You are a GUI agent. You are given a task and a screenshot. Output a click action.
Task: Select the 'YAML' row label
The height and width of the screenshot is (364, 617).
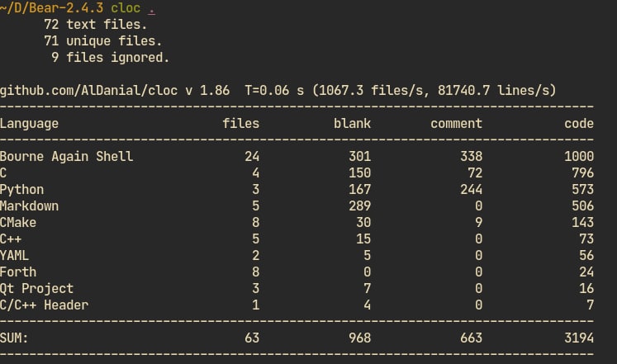coord(14,256)
